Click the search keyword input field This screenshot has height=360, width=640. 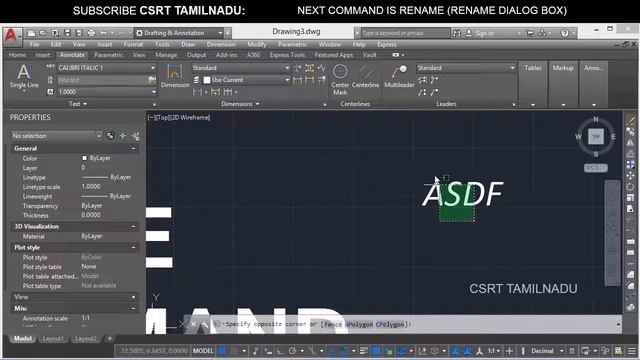click(x=405, y=33)
